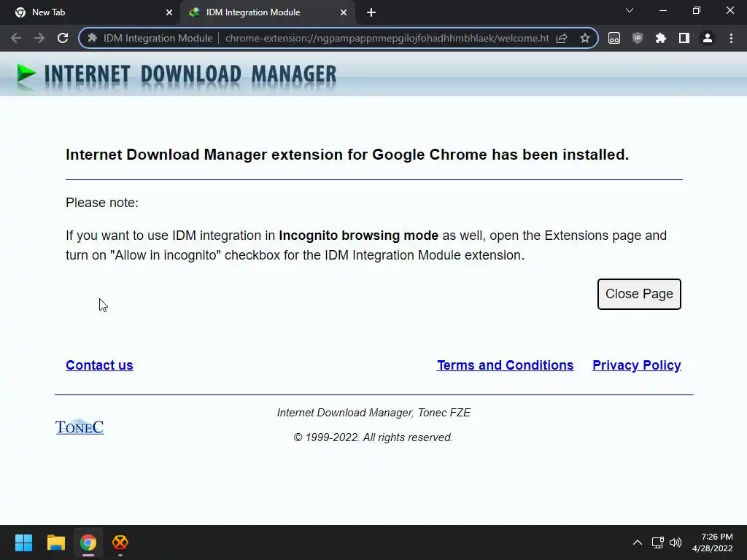Click the extension puzzle icon in address bar

click(93, 38)
